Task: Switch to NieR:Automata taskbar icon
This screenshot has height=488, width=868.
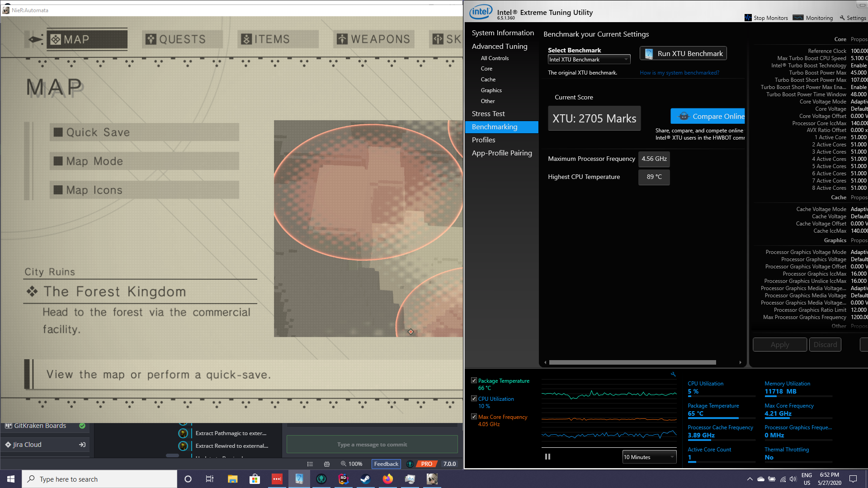Action: coord(432,479)
